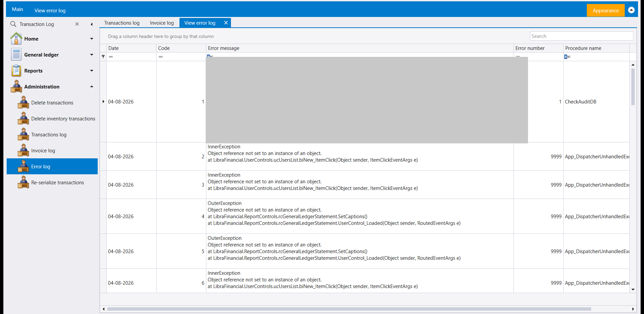Switch to the Transactions log tab
Screen dimensions: 644x314
[122, 23]
